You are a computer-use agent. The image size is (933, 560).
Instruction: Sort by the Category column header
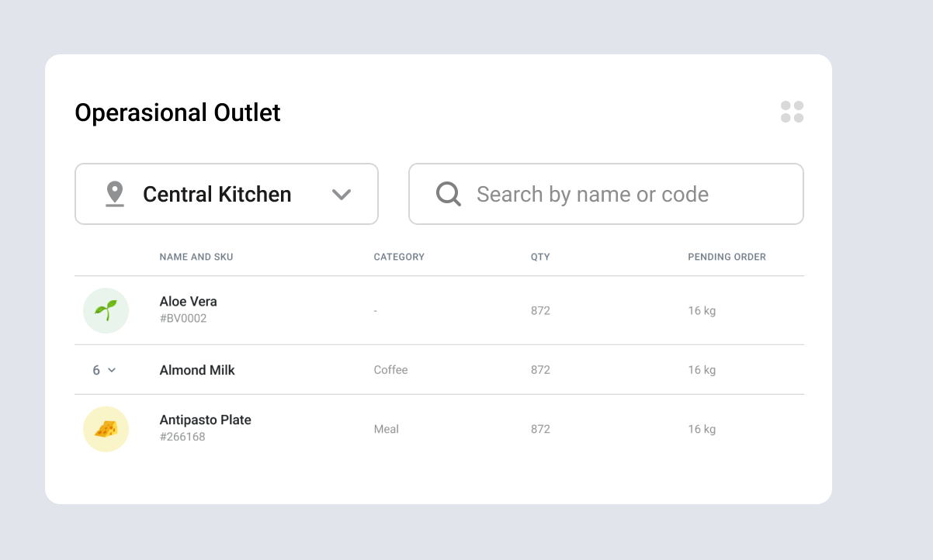[399, 257]
